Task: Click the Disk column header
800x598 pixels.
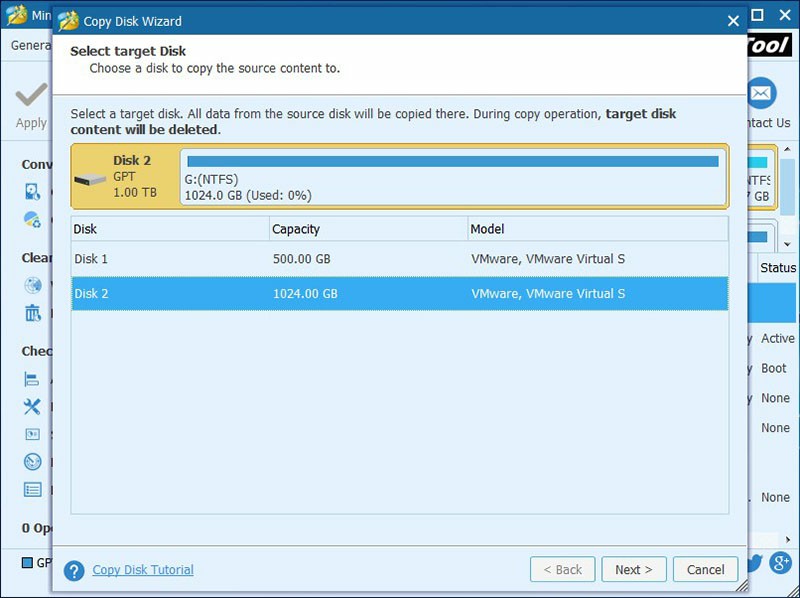Action: [x=170, y=229]
